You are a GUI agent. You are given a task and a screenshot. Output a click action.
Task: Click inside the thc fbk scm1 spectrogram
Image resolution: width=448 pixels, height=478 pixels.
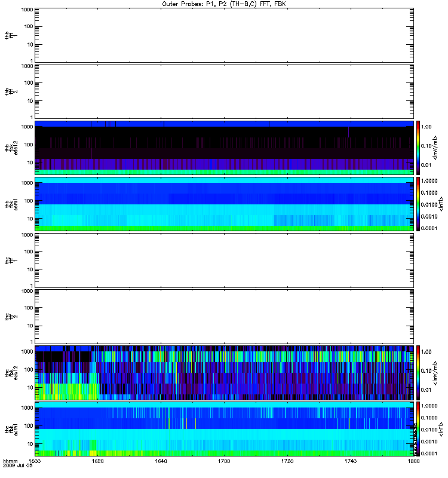click(x=224, y=429)
